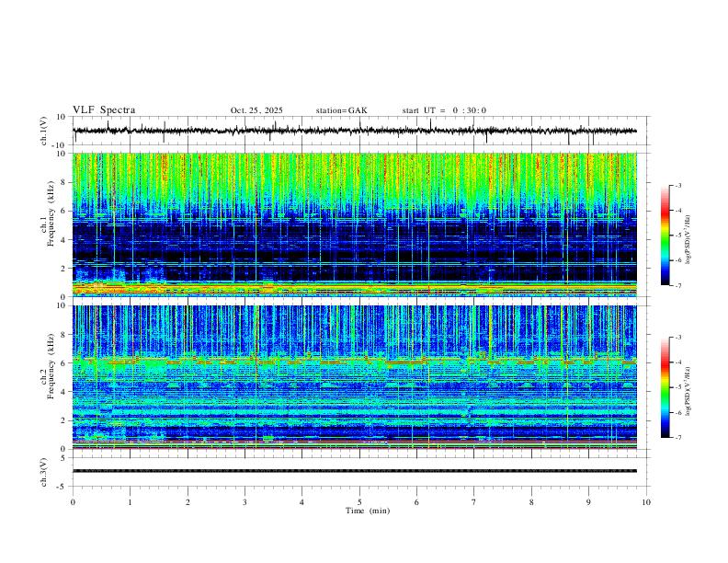The image size is (728, 563).
Task: Click the "6" tick on the time axis
Action: point(416,502)
